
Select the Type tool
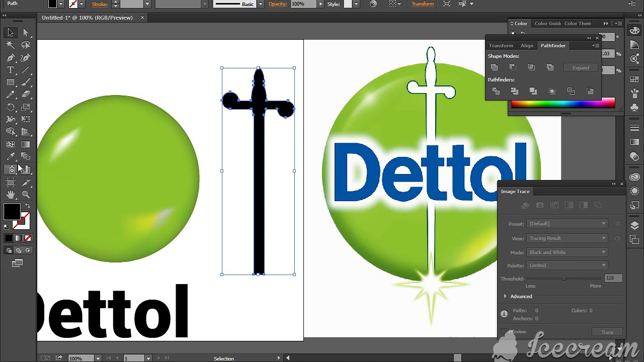click(x=11, y=70)
